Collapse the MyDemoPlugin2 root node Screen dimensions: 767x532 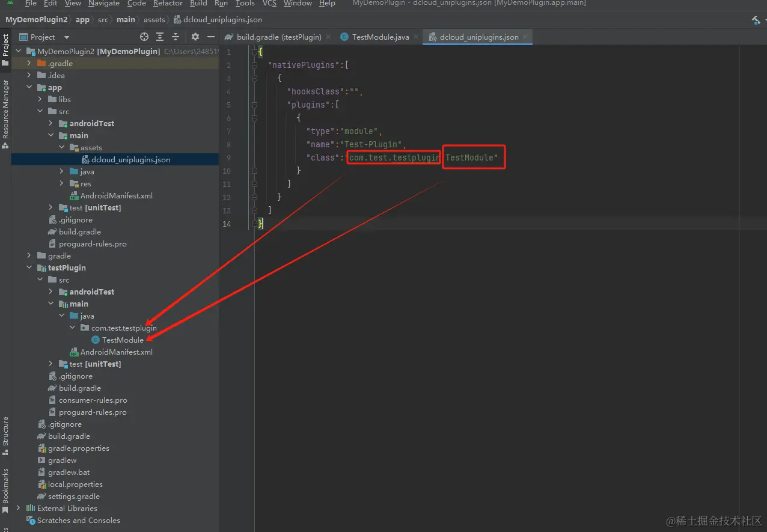tap(19, 51)
